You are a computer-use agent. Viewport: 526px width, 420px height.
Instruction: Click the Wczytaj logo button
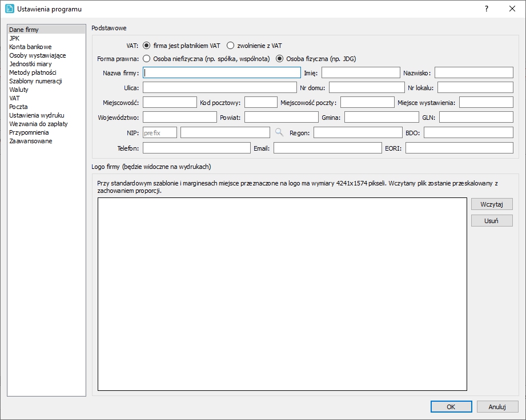pos(491,204)
